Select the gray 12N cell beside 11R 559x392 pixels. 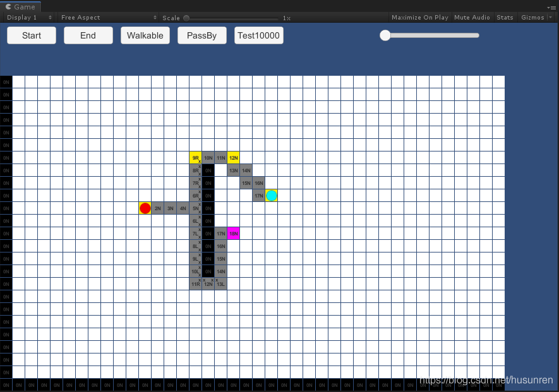click(x=208, y=284)
